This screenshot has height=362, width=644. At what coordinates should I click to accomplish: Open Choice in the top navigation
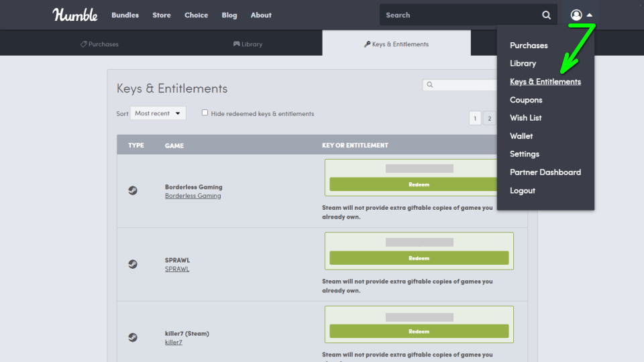(196, 15)
